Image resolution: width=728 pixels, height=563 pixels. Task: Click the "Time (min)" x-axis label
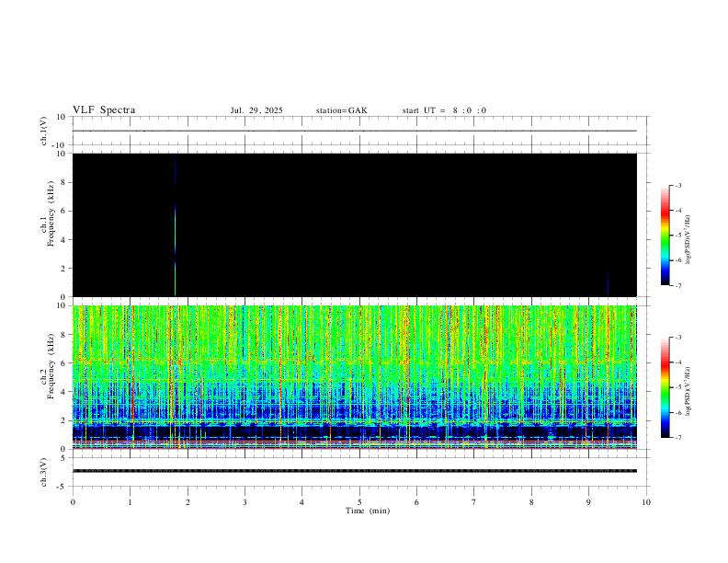click(x=368, y=511)
